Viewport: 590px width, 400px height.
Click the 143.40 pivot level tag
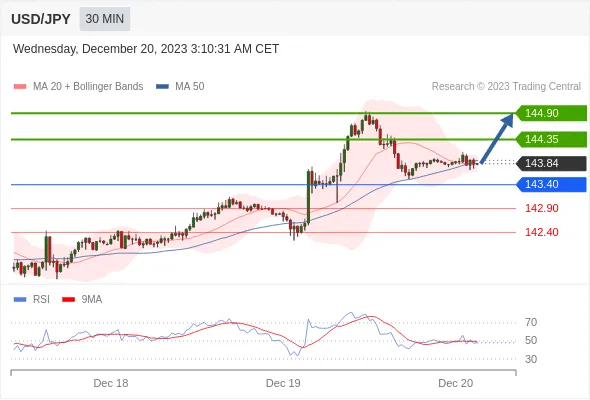(551, 184)
